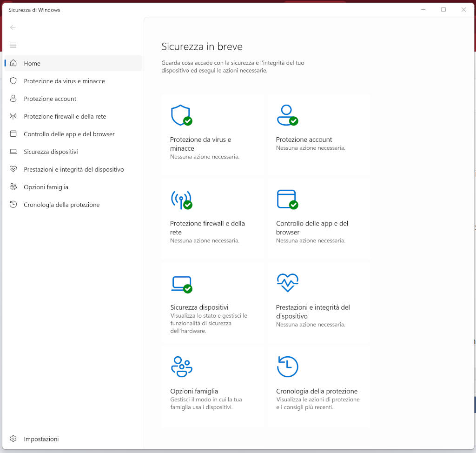The image size is (476, 453).
Task: Click the Cronologia della protezione card title
Action: (317, 391)
